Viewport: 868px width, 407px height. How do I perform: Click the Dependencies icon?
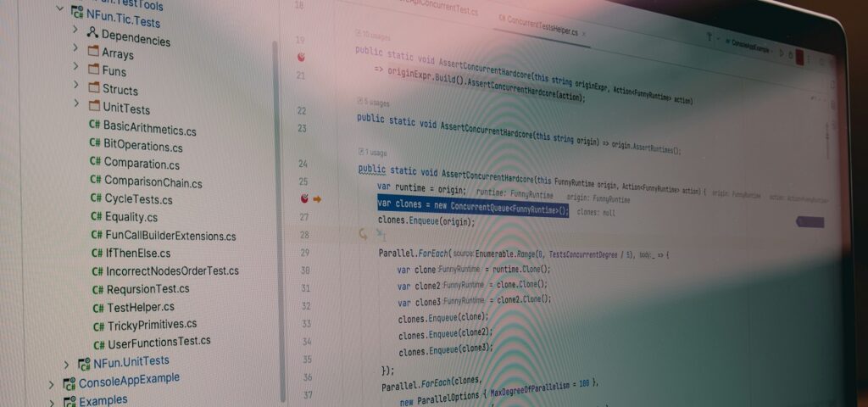pos(92,33)
